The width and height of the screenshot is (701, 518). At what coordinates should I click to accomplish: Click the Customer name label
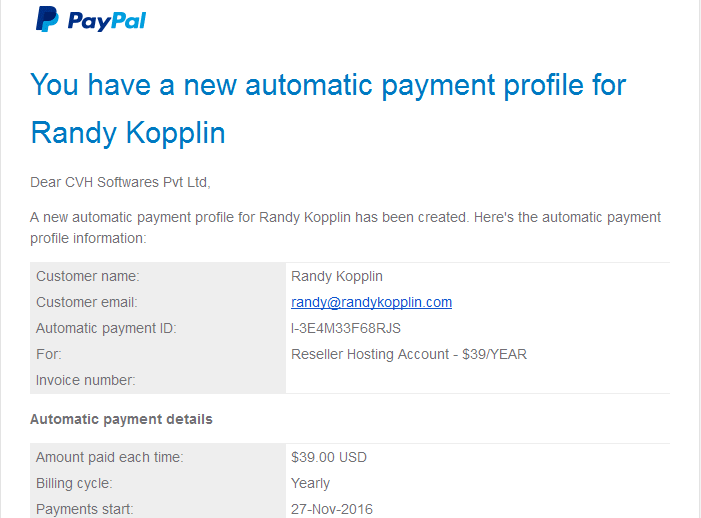coord(88,276)
